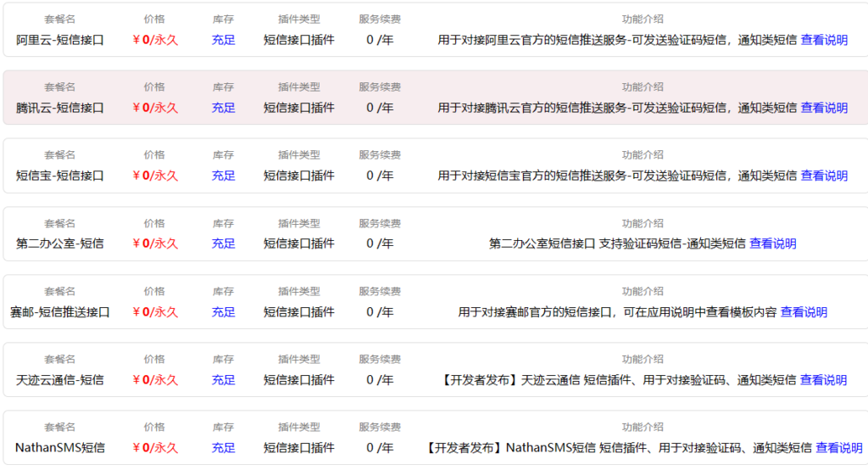
Task: Click 充足 stock status in 赛邮 row
Action: 223,312
